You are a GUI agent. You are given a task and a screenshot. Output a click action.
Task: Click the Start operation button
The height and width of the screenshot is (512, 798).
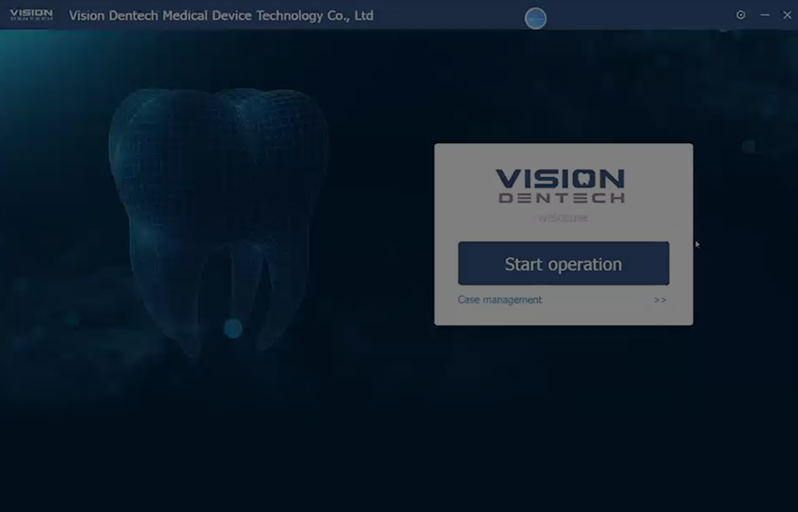click(563, 264)
